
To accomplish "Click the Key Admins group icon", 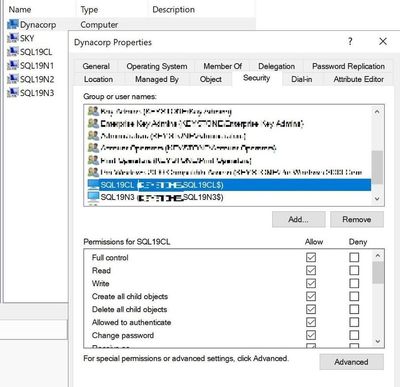I will [93, 111].
